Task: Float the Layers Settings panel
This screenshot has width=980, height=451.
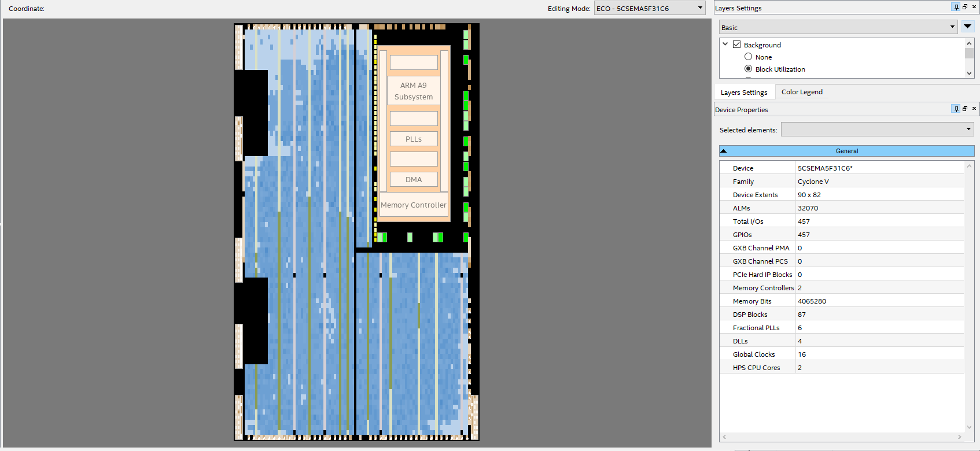Action: coord(965,7)
